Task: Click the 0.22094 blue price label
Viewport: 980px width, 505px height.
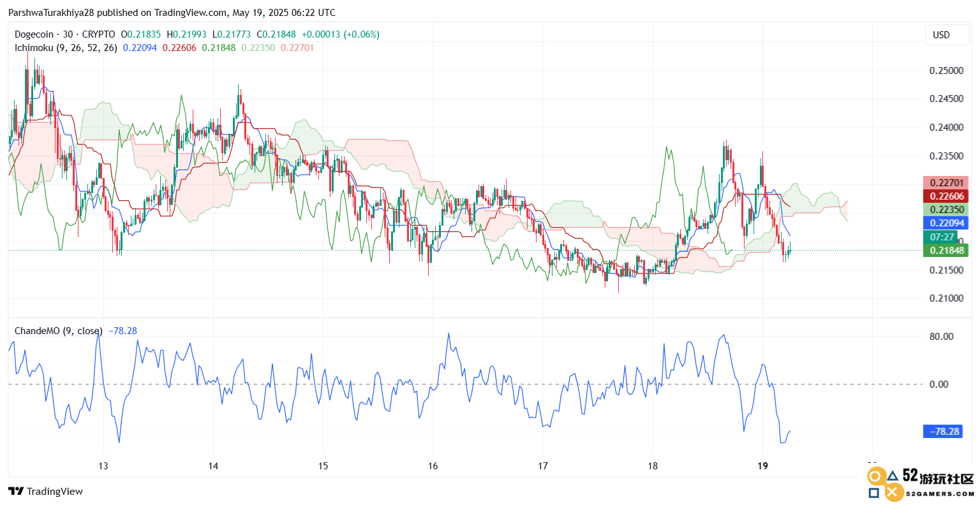Action: tap(946, 223)
